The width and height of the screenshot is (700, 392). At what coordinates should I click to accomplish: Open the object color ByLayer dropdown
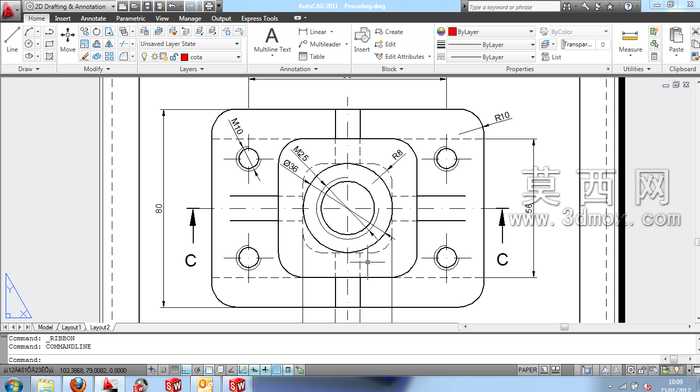[x=491, y=32]
